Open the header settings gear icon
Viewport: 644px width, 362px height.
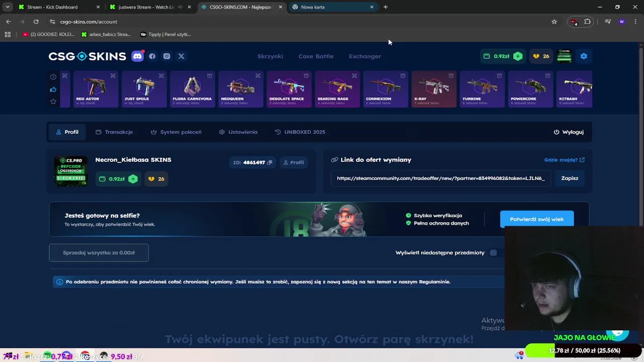[x=584, y=56]
